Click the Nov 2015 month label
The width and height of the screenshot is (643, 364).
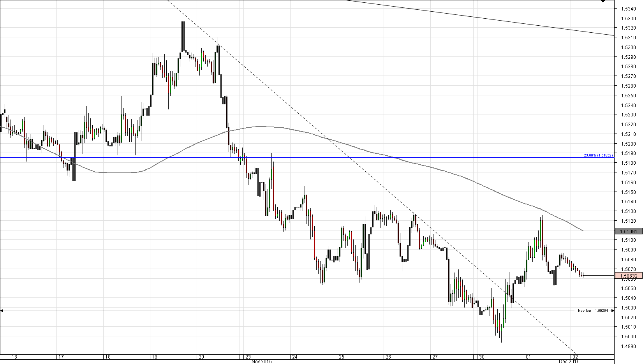point(261,362)
